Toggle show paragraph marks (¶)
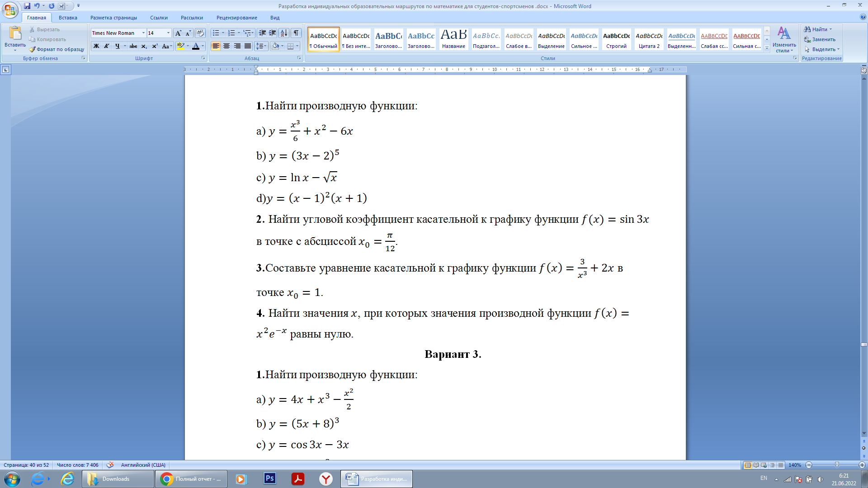 [x=296, y=33]
